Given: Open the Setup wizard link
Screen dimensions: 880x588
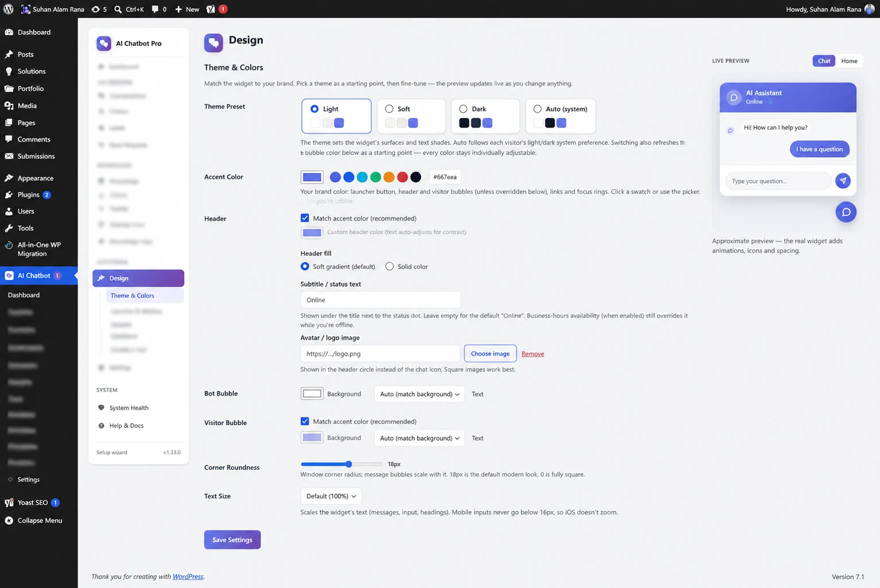Looking at the screenshot, I should coord(112,452).
